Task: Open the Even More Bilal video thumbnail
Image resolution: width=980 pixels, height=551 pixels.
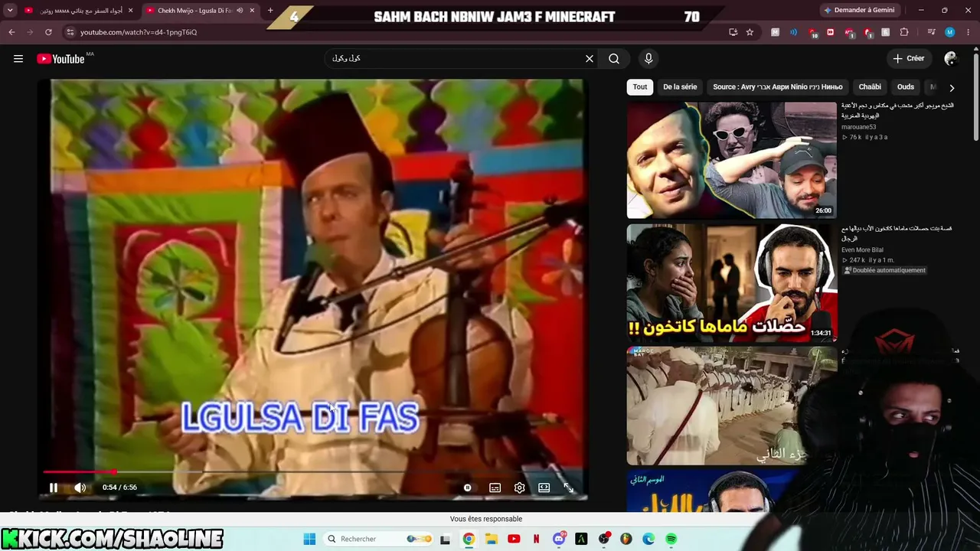Action: (x=732, y=283)
